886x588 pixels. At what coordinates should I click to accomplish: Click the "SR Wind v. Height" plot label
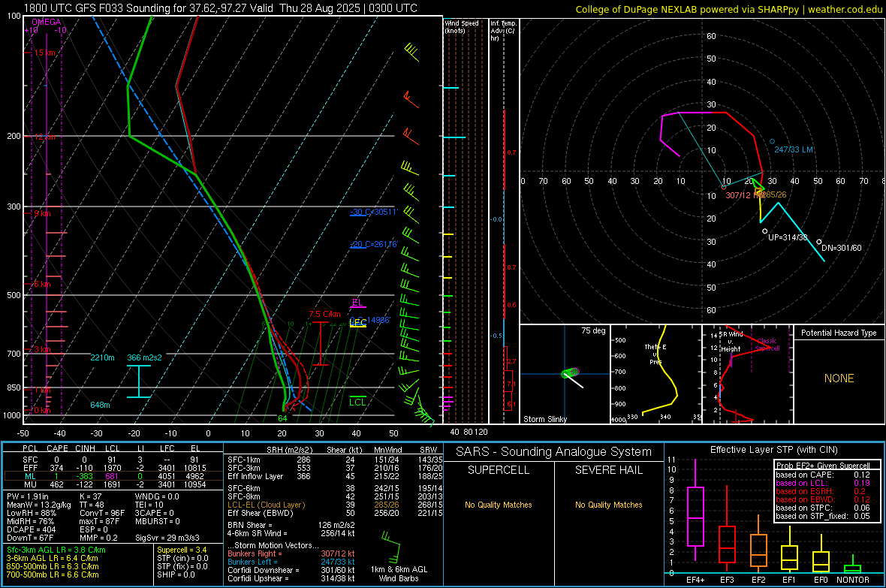(x=731, y=342)
